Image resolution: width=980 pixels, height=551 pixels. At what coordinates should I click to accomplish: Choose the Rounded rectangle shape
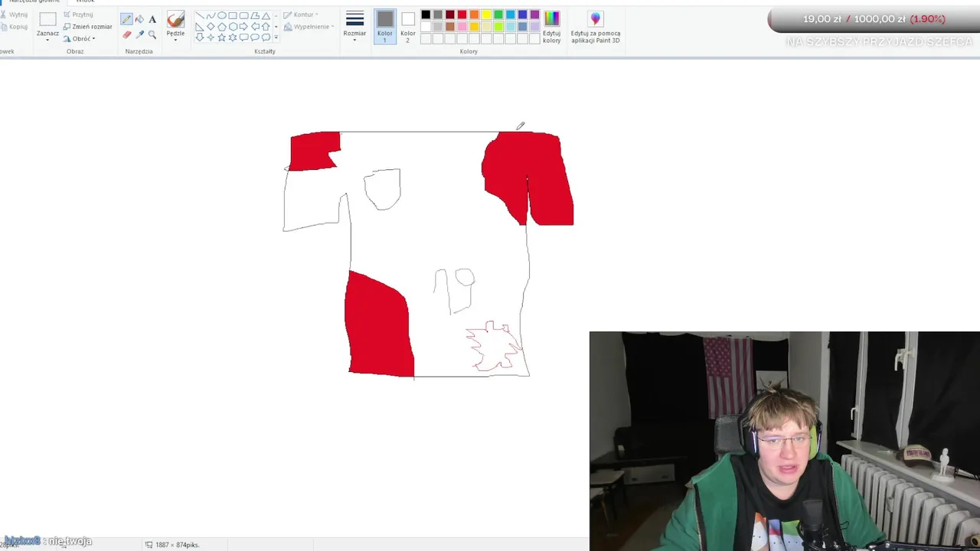point(243,15)
